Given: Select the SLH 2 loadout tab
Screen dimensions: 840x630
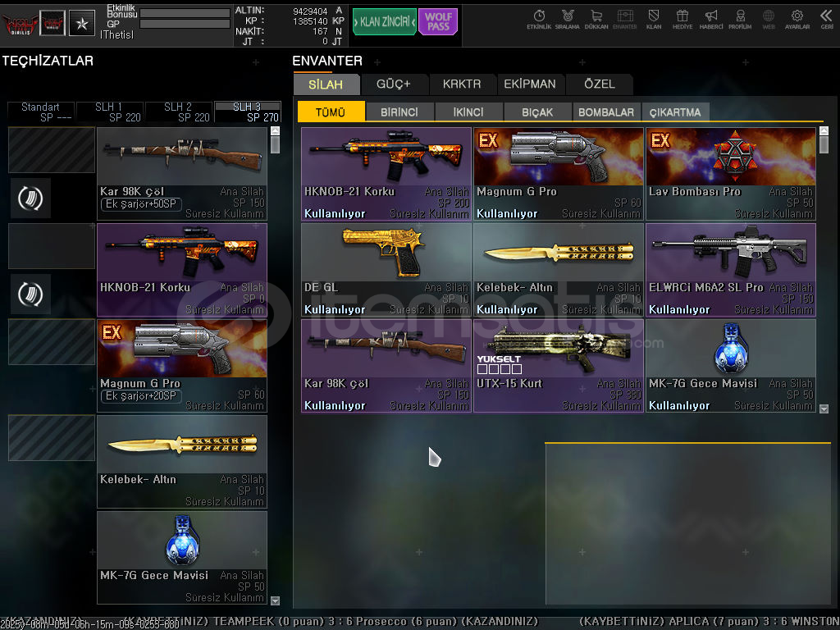Looking at the screenshot, I should tap(179, 112).
